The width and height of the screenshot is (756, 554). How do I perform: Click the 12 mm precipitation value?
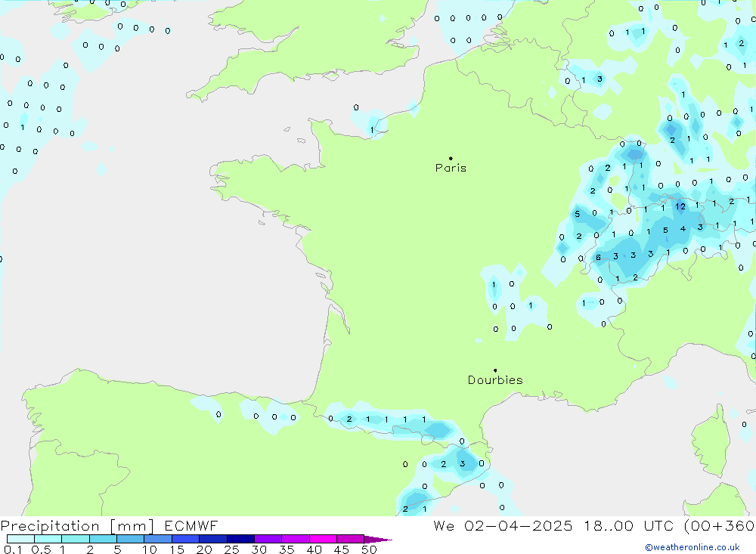pos(680,206)
